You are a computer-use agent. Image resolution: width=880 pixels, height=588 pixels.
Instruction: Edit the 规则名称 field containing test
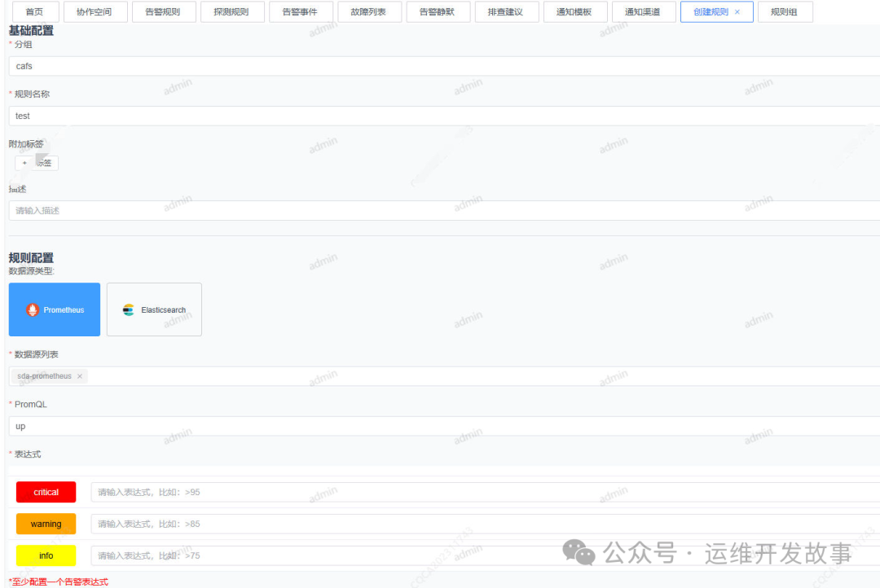tap(445, 116)
